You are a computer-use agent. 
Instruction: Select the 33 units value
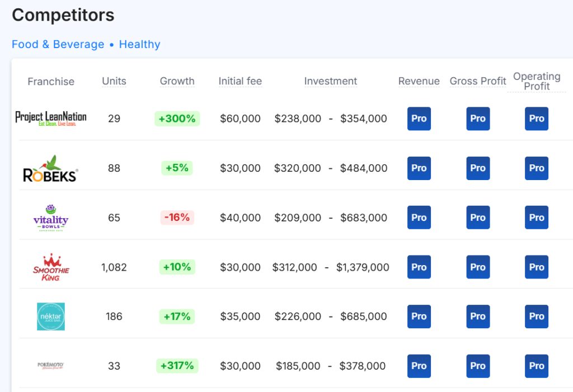tap(114, 366)
